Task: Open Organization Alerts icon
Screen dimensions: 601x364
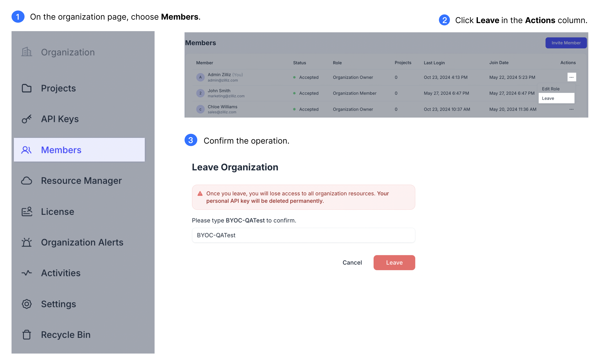Action: click(x=27, y=242)
